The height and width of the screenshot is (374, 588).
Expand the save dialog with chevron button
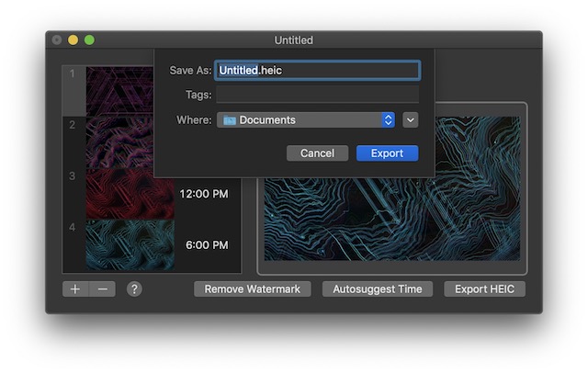pyautogui.click(x=411, y=120)
